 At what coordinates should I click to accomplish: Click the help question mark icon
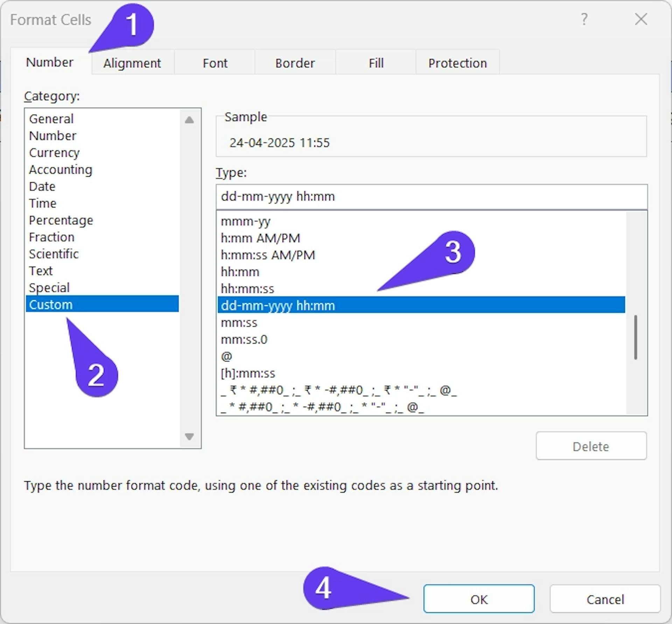coord(584,20)
